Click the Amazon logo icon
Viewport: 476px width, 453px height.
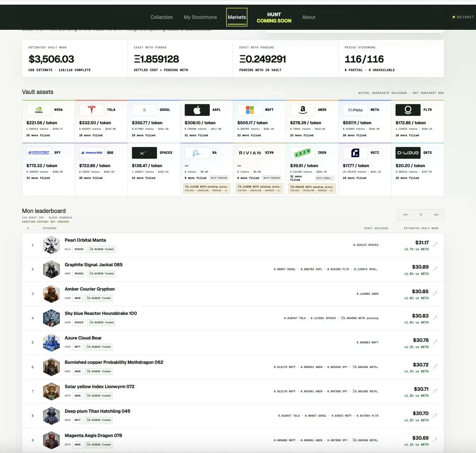pos(302,110)
